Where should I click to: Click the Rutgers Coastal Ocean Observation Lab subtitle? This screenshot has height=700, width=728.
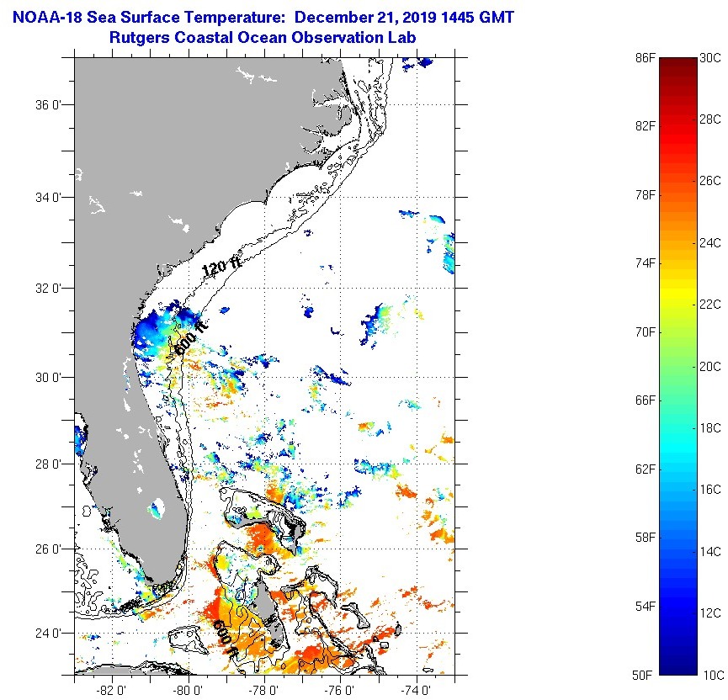[263, 38]
